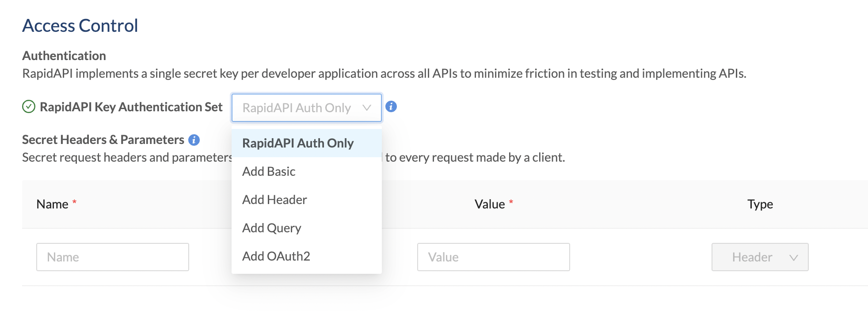This screenshot has width=868, height=333.
Task: Select RapidAPI Auth Only option in list
Action: (x=307, y=143)
